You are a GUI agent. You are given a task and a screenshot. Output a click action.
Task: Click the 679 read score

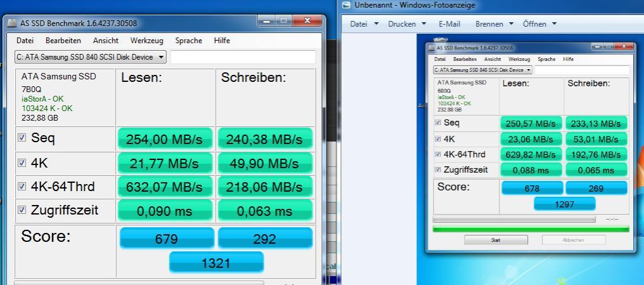(167, 238)
